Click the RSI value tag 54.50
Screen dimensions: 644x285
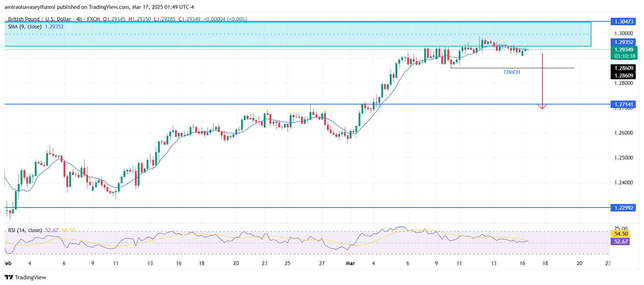(620, 234)
